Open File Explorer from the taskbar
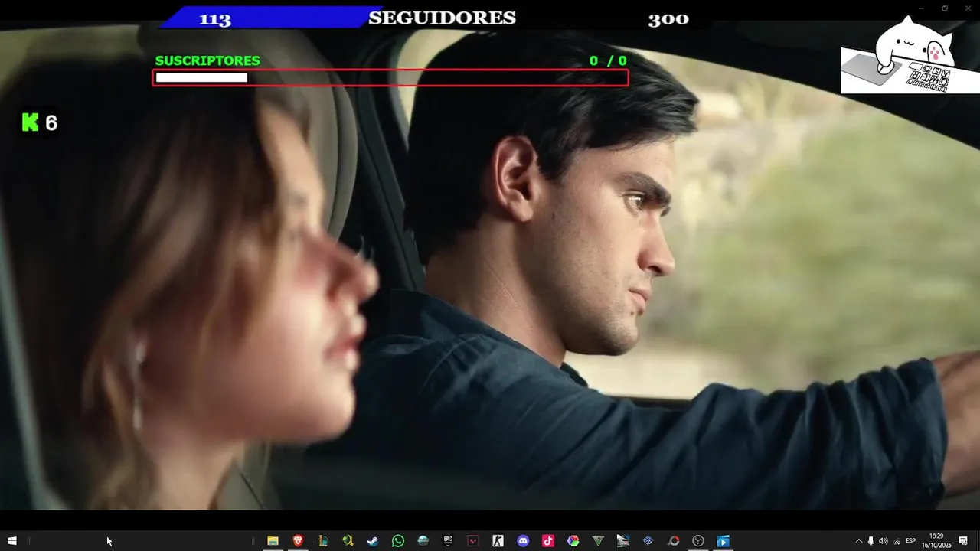The height and width of the screenshot is (551, 980). [x=273, y=541]
